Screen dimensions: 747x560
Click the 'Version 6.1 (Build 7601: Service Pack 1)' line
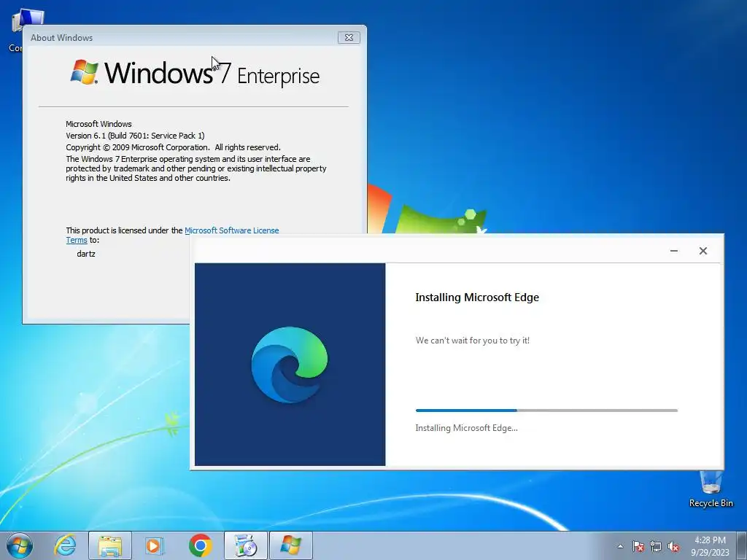pyautogui.click(x=135, y=136)
